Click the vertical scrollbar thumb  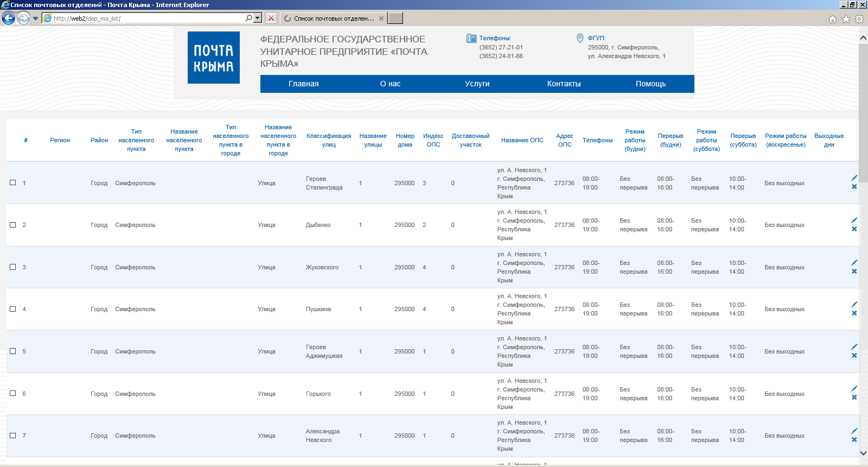[863, 113]
